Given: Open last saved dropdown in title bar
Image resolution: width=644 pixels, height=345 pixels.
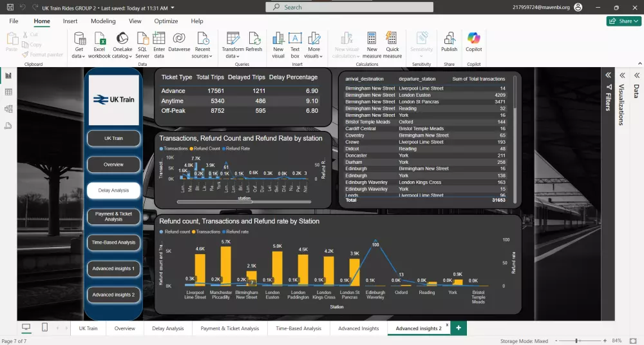Looking at the screenshot, I should point(173,8).
